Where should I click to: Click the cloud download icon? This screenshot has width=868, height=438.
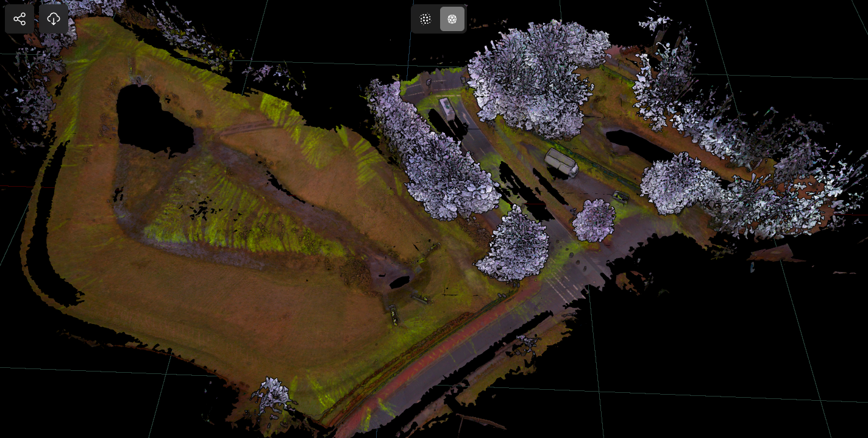(x=54, y=19)
